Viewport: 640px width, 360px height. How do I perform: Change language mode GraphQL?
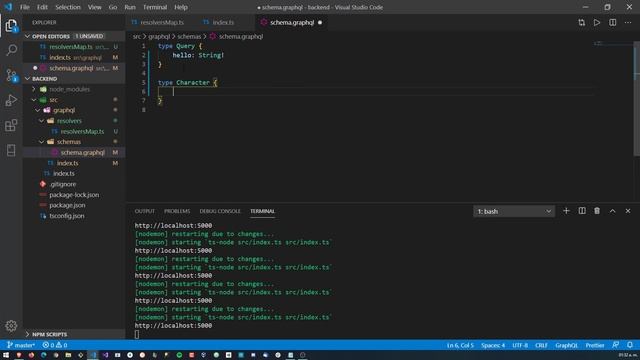click(x=566, y=345)
